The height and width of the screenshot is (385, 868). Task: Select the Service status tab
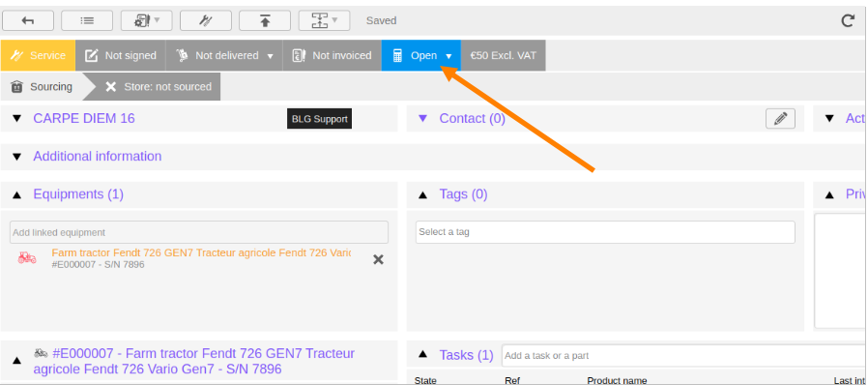coord(39,55)
